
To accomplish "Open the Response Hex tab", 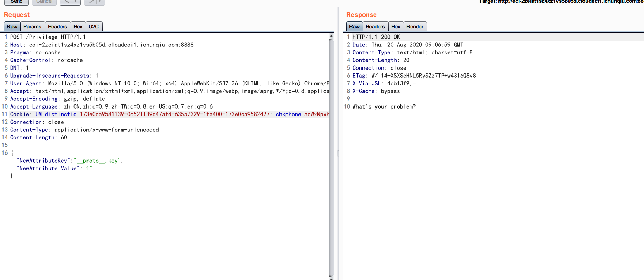I will click(x=396, y=27).
